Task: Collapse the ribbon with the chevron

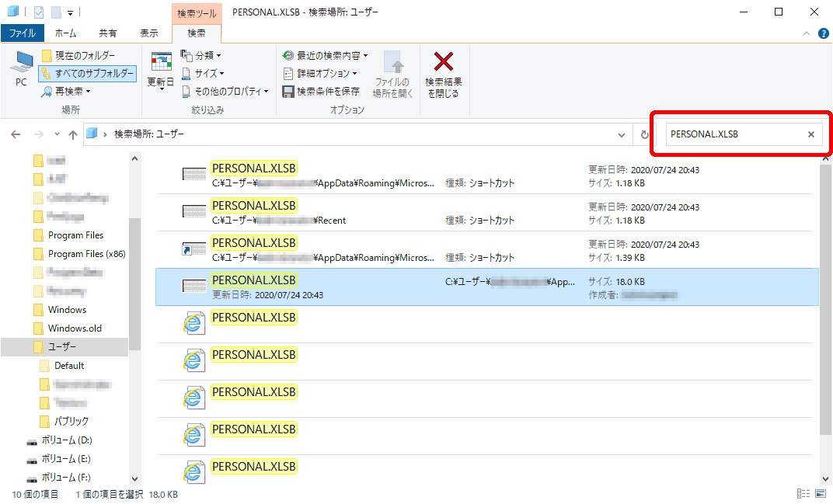Action: click(x=807, y=33)
